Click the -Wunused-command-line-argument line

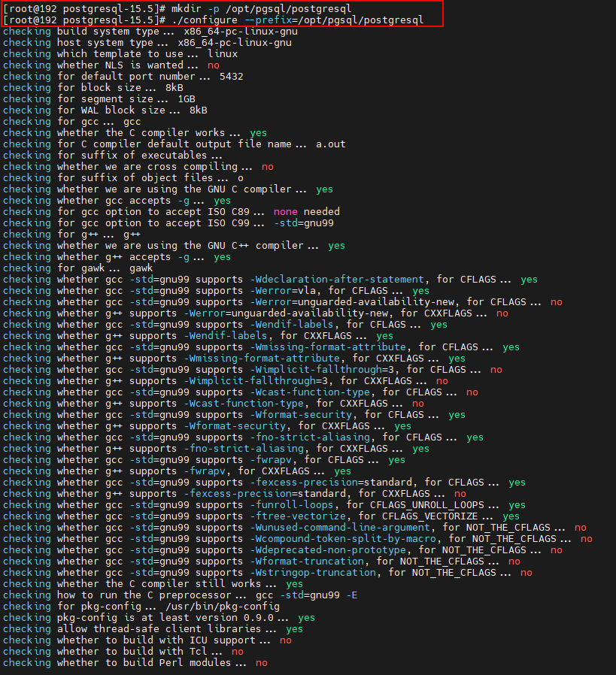point(295,528)
